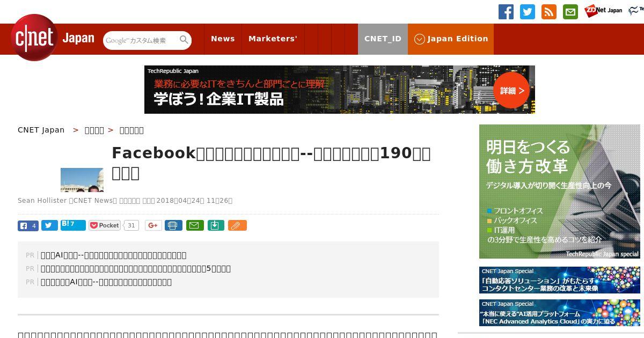Open third breadcrumb category link
The image size is (644, 338).
click(x=131, y=130)
